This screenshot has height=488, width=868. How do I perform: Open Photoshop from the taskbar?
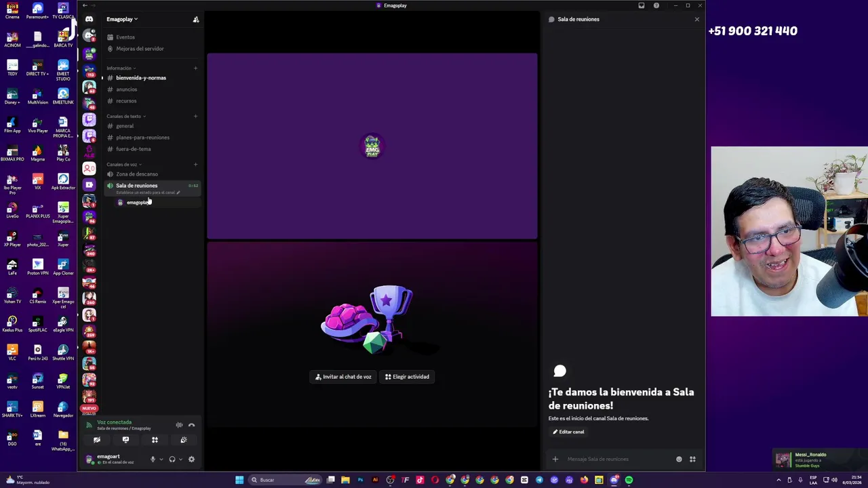360,480
